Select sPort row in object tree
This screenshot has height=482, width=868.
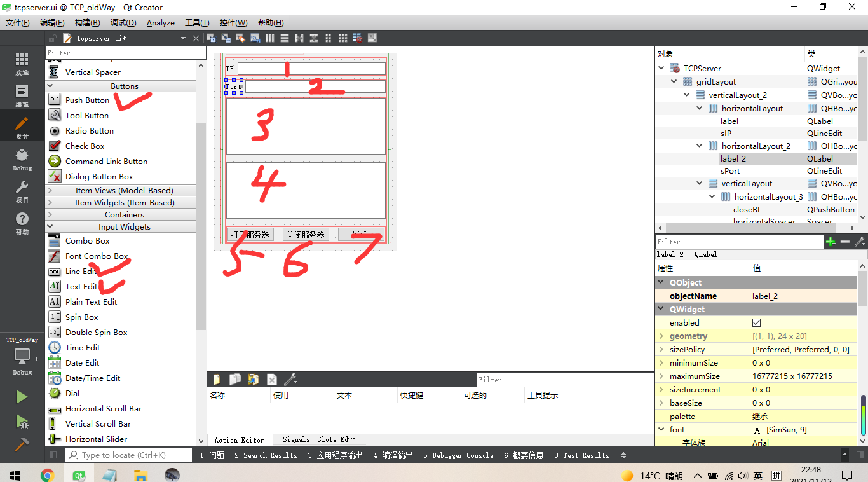757,170
